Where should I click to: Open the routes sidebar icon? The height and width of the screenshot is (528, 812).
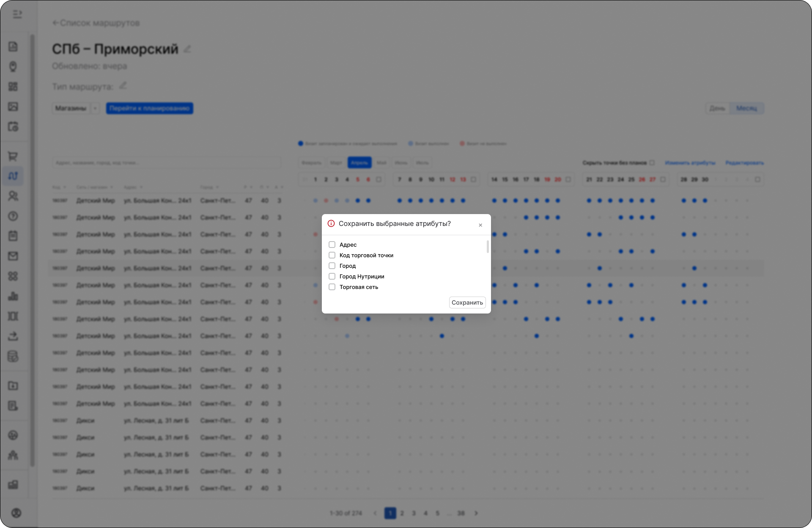[x=13, y=176]
